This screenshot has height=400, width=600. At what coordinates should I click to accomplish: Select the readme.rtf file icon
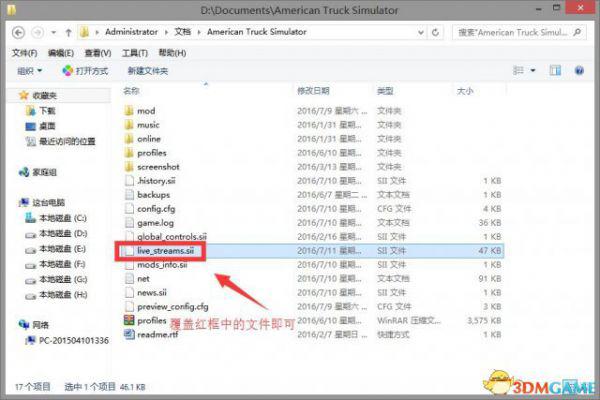(x=128, y=335)
